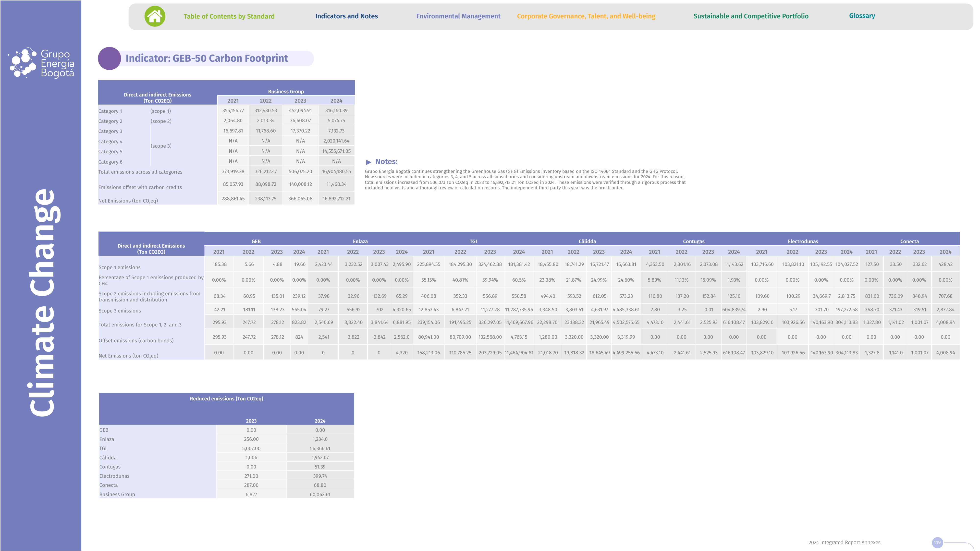This screenshot has height=551, width=980.
Task: Click the (scope 3) label
Action: (x=161, y=146)
